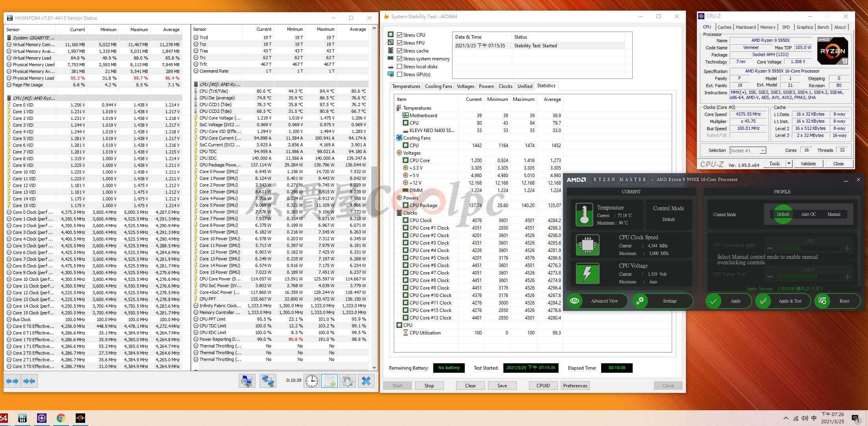The height and width of the screenshot is (426, 868).
Task: Click network icon in system tray
Action: tap(795, 418)
